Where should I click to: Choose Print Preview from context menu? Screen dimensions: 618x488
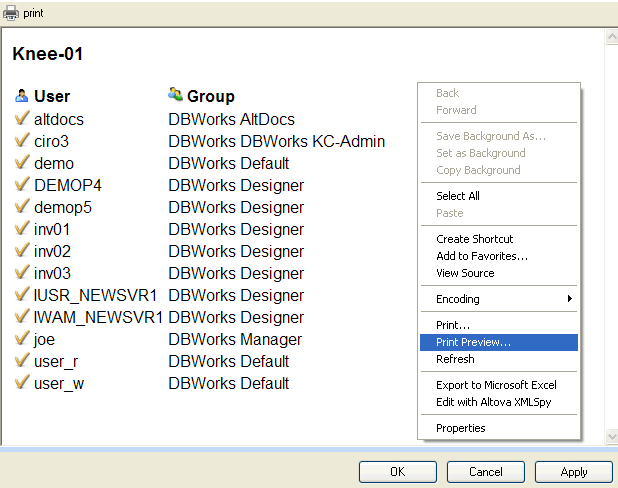pos(499,342)
